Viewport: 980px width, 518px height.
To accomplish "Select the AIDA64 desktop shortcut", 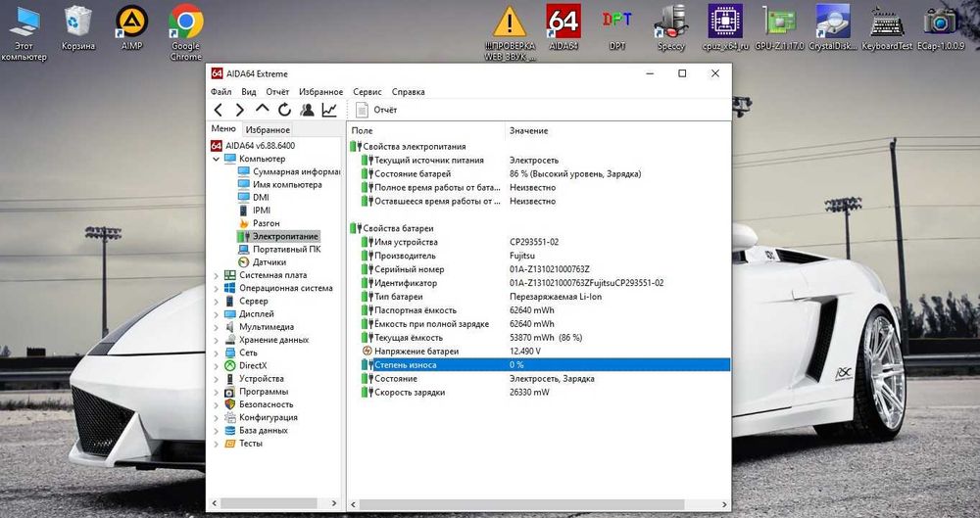I will pyautogui.click(x=563, y=28).
